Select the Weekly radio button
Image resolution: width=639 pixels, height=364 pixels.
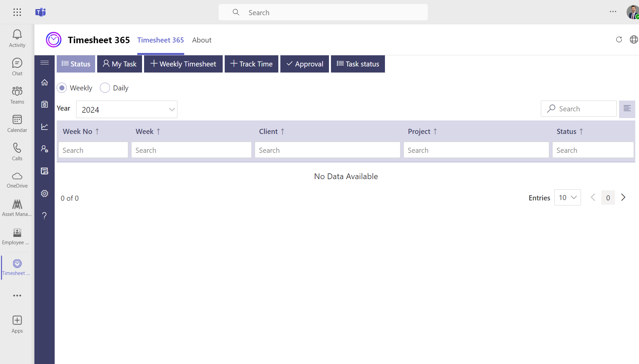(62, 88)
